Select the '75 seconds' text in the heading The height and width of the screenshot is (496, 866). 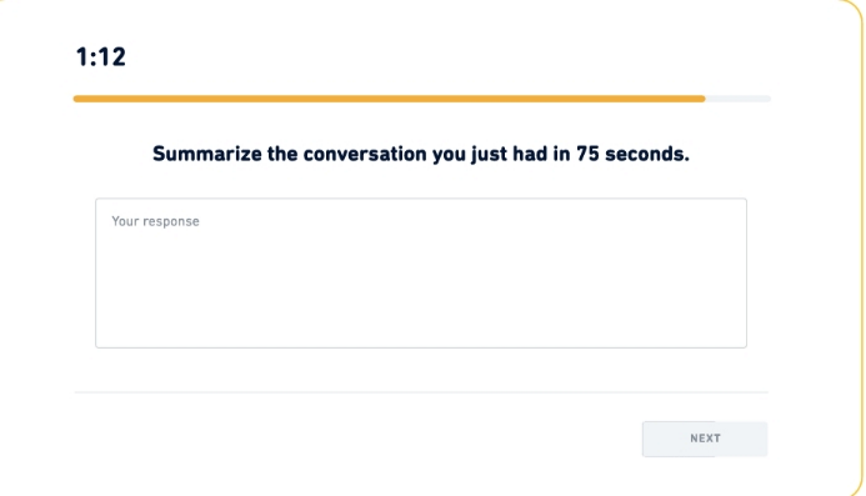(x=633, y=156)
